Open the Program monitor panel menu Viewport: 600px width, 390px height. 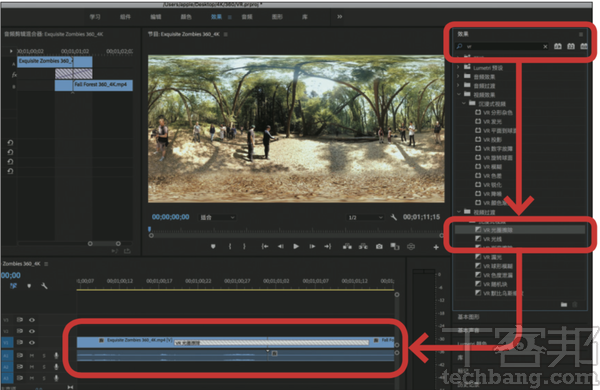point(226,34)
